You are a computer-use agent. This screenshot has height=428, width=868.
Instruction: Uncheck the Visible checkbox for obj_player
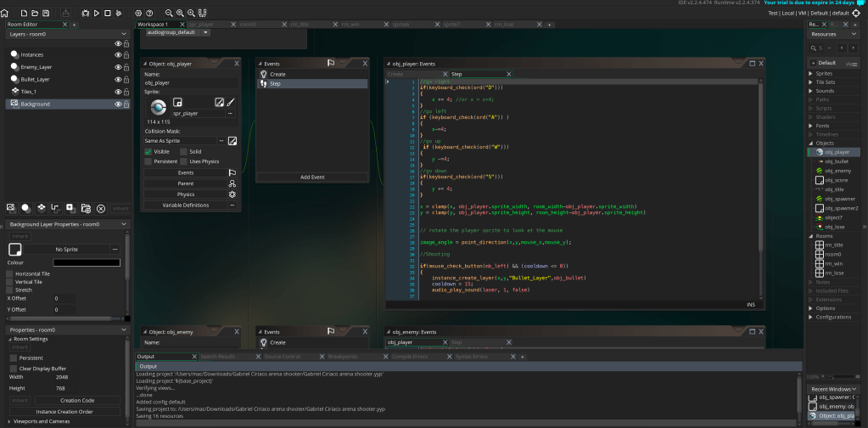148,151
